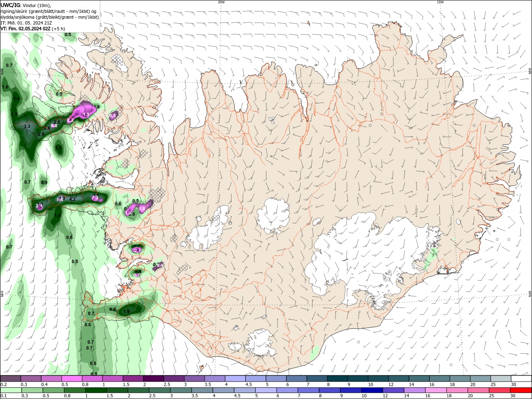The image size is (532, 399).
Task: Click the '2.2' value in pink snow area
Action: [70, 120]
